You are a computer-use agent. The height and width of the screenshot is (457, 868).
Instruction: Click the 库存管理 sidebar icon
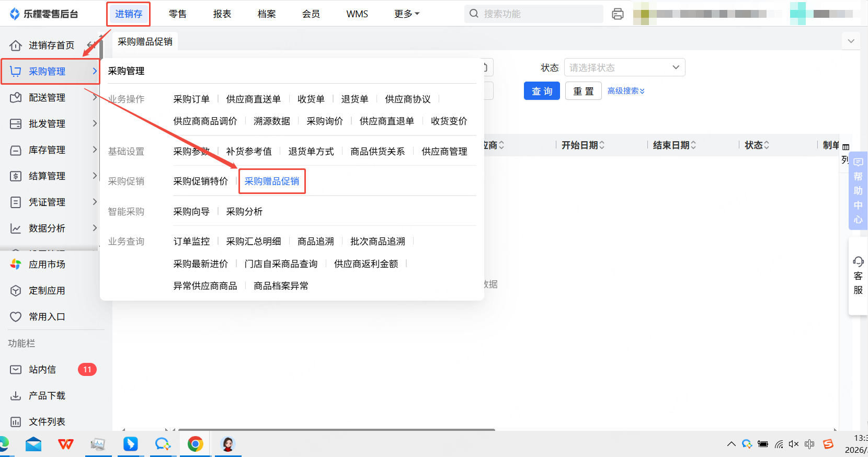coord(16,150)
